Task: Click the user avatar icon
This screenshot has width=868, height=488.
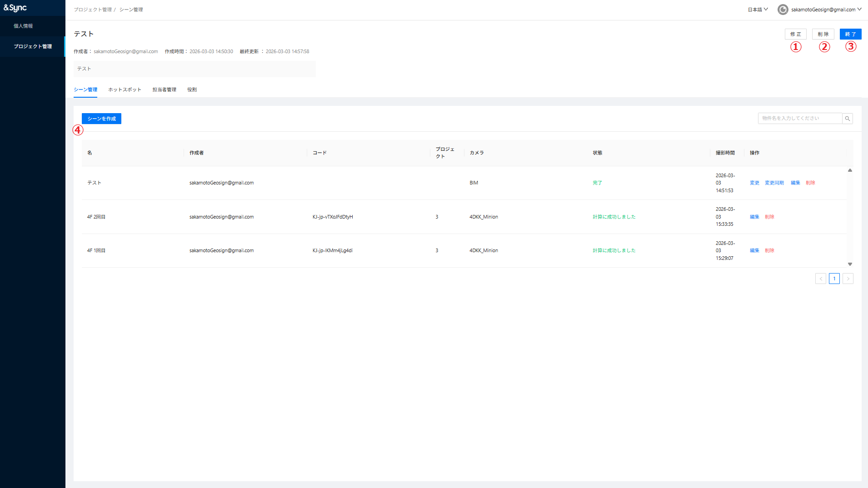Action: click(783, 10)
